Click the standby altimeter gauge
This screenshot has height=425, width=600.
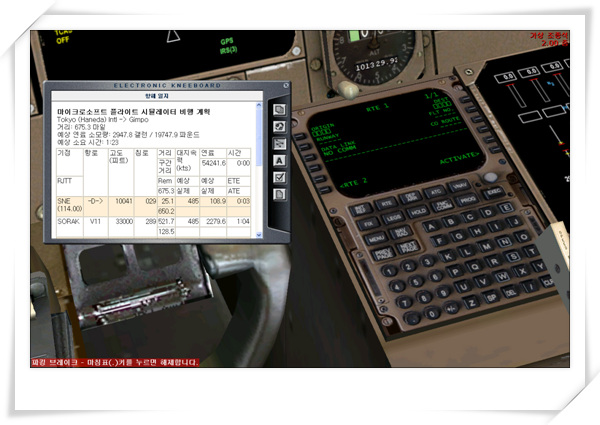(374, 55)
